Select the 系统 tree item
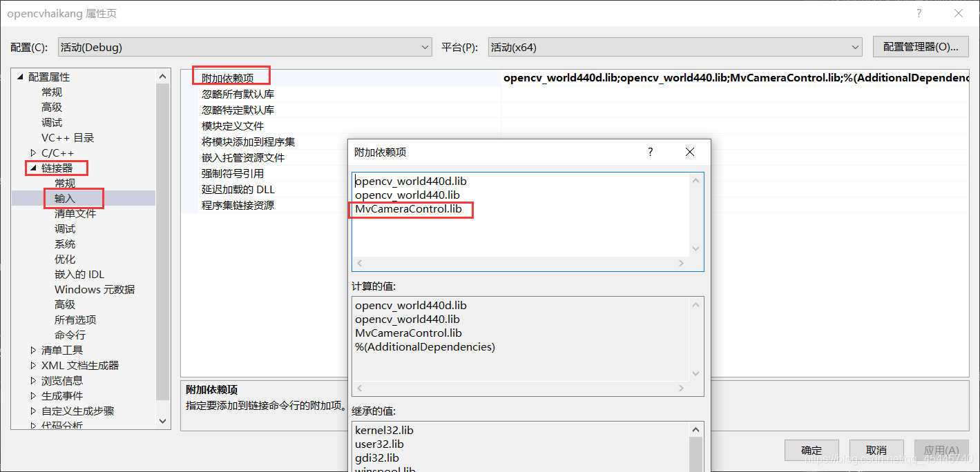980x472 pixels. [65, 244]
